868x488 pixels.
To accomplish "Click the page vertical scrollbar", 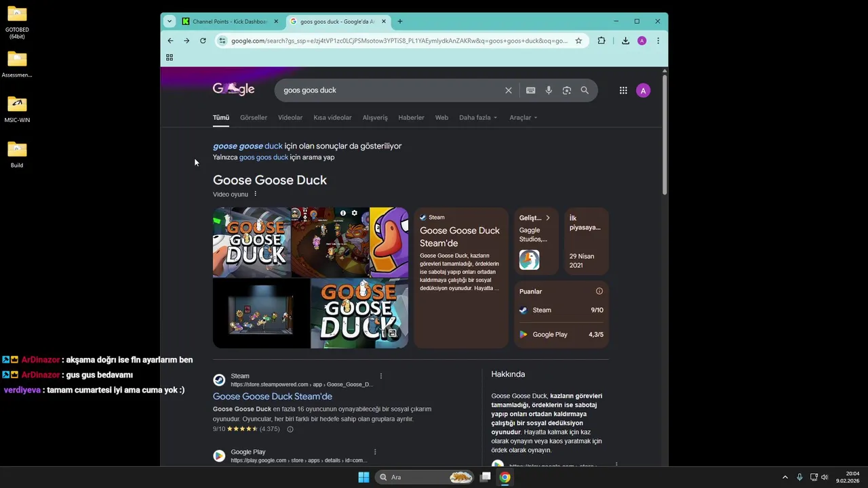I will tap(665, 136).
